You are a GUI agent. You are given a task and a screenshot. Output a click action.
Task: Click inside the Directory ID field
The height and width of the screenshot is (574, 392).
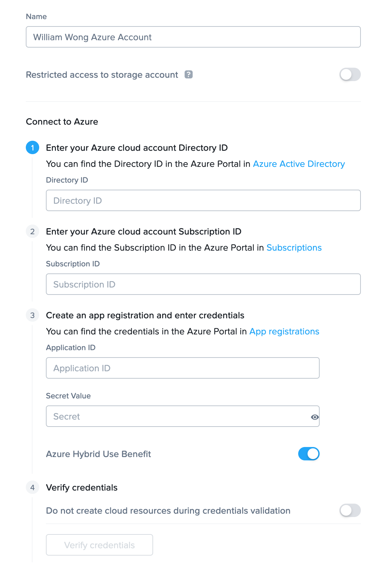click(203, 200)
